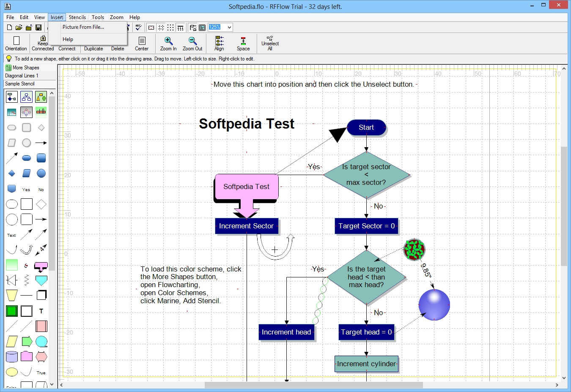Select the diode symbol shape

point(12,280)
